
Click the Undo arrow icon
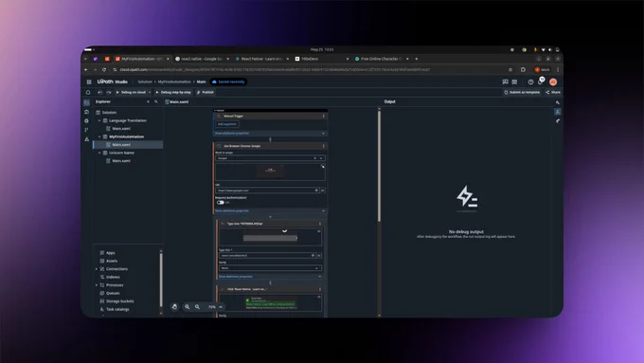pos(99,92)
